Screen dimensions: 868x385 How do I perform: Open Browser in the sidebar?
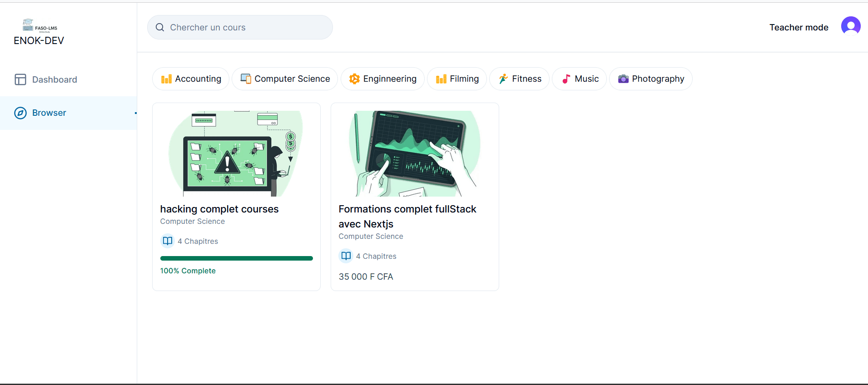pyautogui.click(x=49, y=113)
